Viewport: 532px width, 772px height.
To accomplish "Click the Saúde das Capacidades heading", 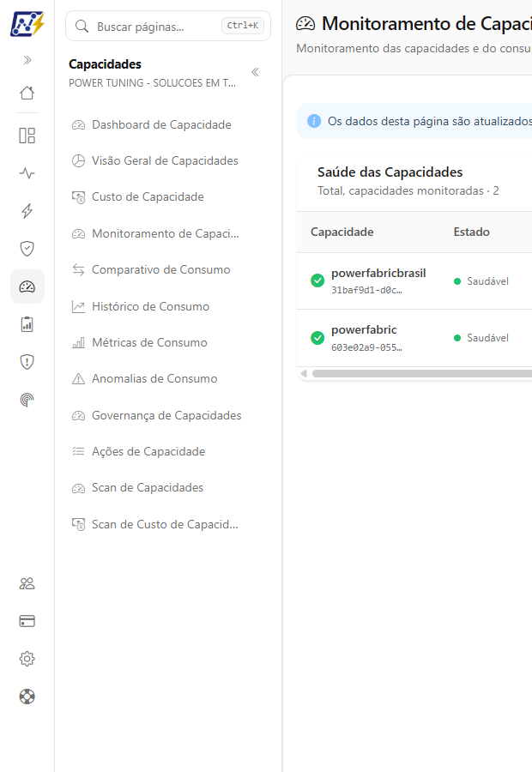I will click(390, 172).
